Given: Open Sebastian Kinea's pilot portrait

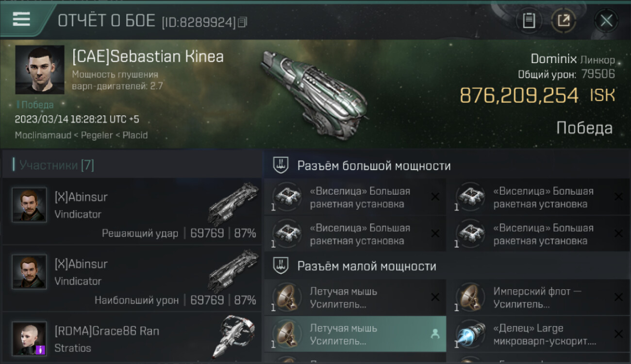Looking at the screenshot, I should (40, 69).
